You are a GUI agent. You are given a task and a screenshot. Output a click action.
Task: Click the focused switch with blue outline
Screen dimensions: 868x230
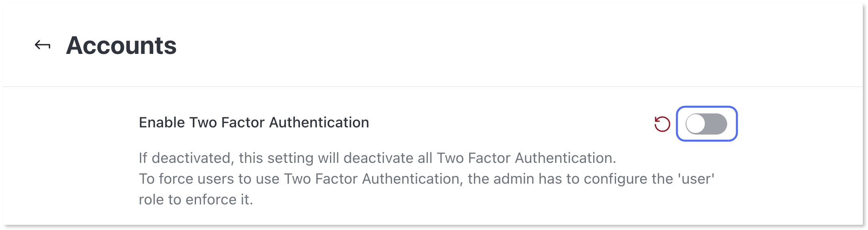click(706, 124)
